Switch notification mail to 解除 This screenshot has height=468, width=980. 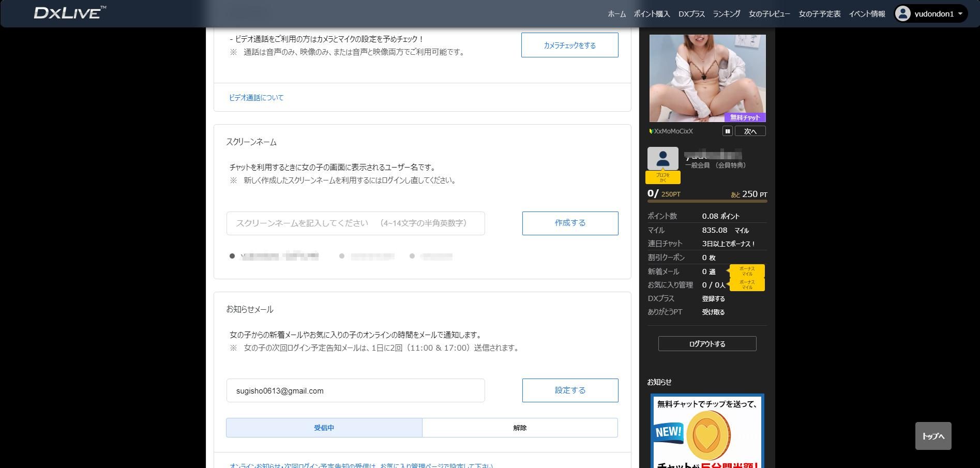tap(520, 428)
